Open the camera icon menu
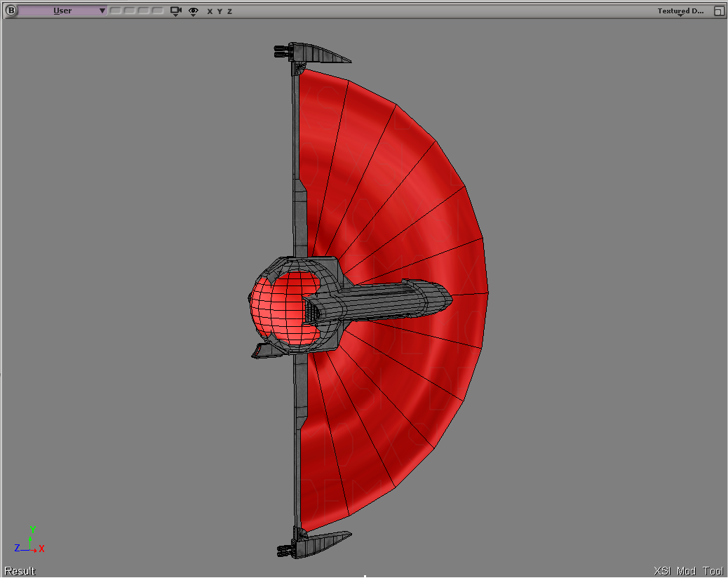The image size is (728, 578). (175, 11)
